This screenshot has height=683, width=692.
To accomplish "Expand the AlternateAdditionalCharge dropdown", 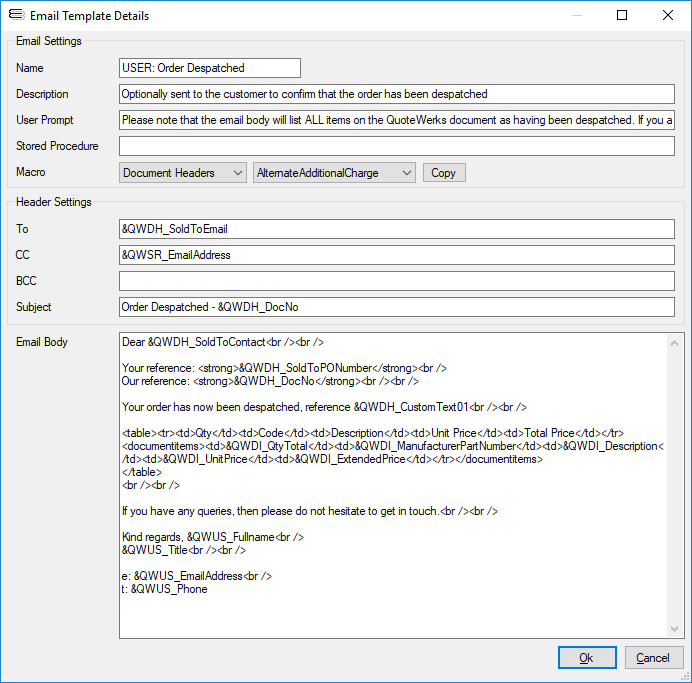I will point(334,173).
